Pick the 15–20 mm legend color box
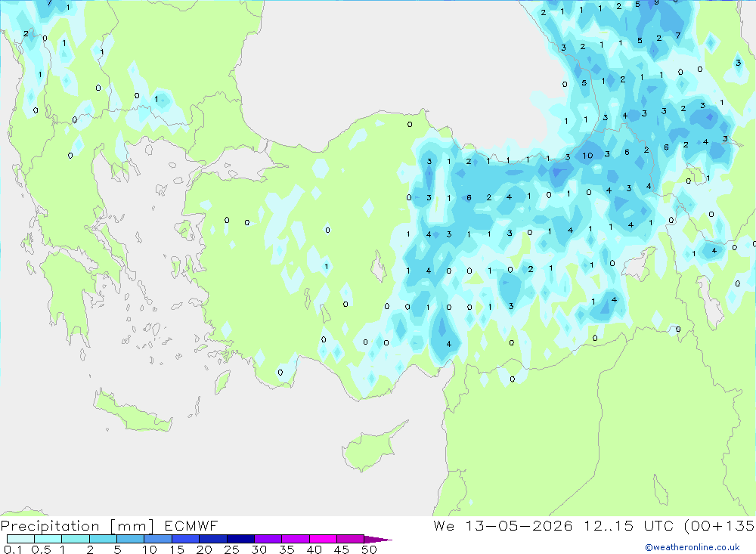The image size is (756, 554). [186, 539]
